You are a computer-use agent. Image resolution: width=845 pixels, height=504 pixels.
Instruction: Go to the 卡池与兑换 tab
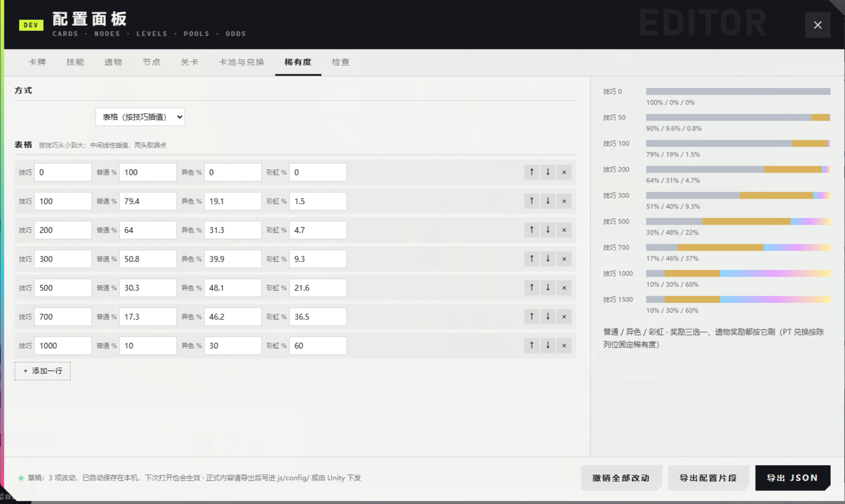241,62
